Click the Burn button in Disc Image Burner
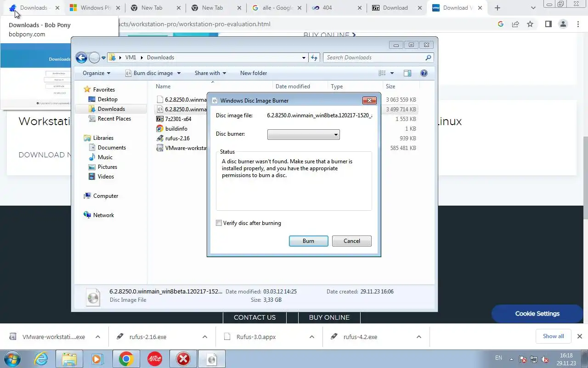 (308, 241)
